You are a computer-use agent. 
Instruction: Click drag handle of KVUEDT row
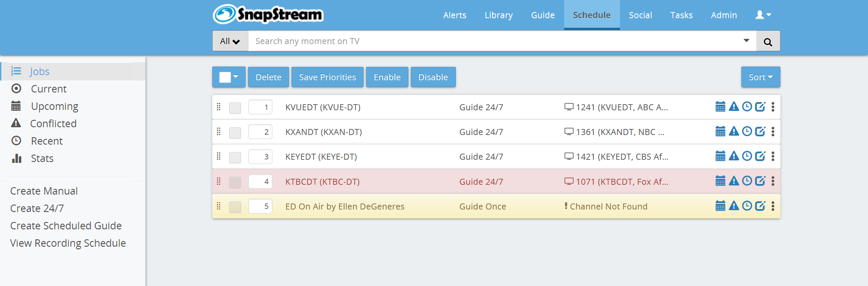219,107
